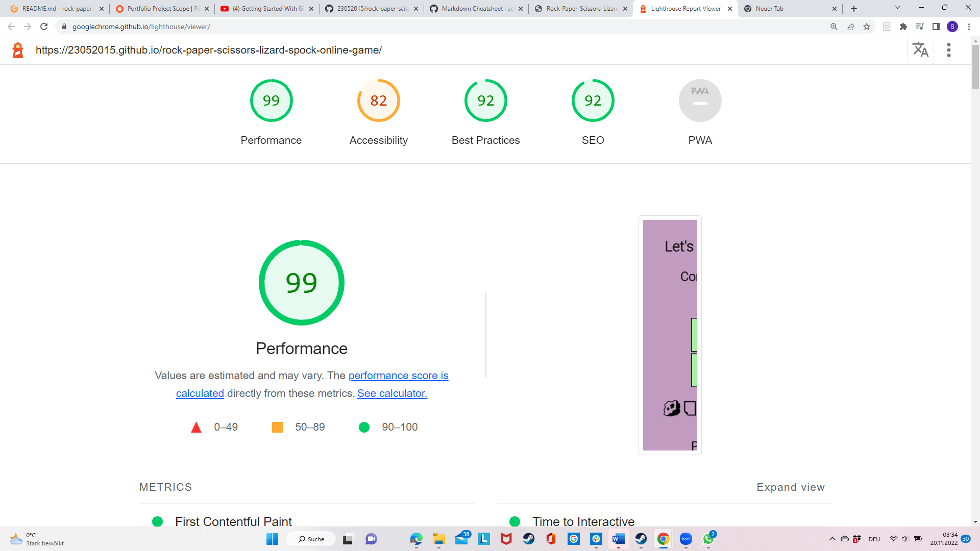Bookmark this page with star icon
Screen dimensions: 980x551
click(x=867, y=27)
